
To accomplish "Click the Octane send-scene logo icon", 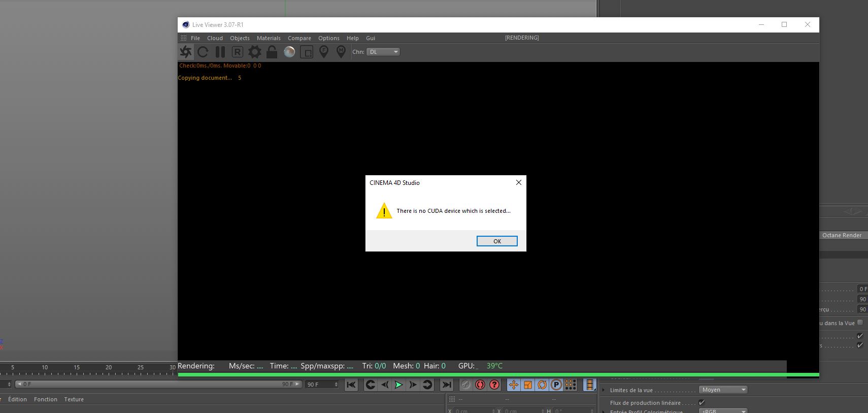I will pyautogui.click(x=186, y=52).
